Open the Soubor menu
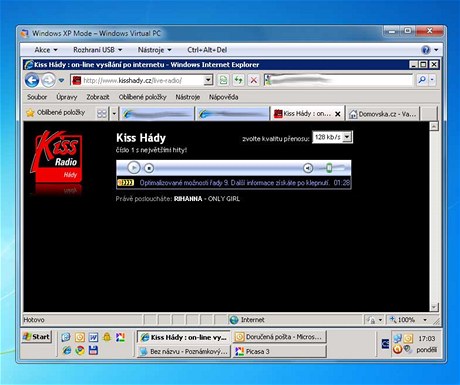 coord(37,97)
